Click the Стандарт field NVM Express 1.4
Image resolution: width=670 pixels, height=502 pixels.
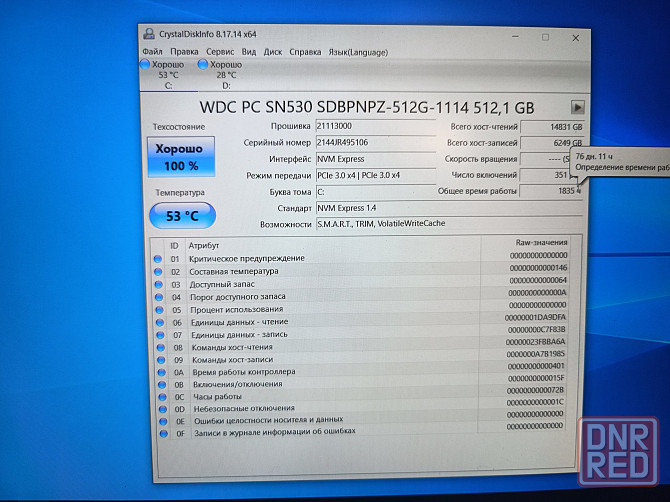point(449,208)
